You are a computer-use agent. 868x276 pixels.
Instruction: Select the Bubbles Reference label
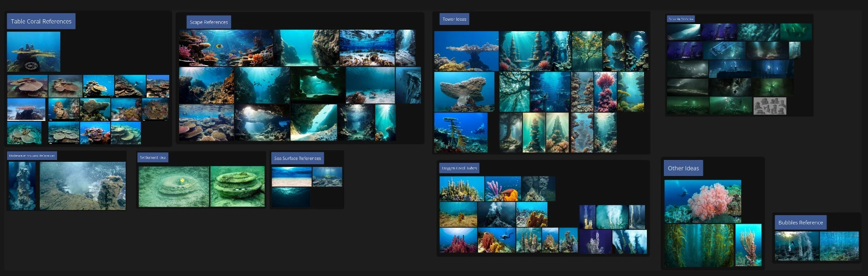click(801, 222)
